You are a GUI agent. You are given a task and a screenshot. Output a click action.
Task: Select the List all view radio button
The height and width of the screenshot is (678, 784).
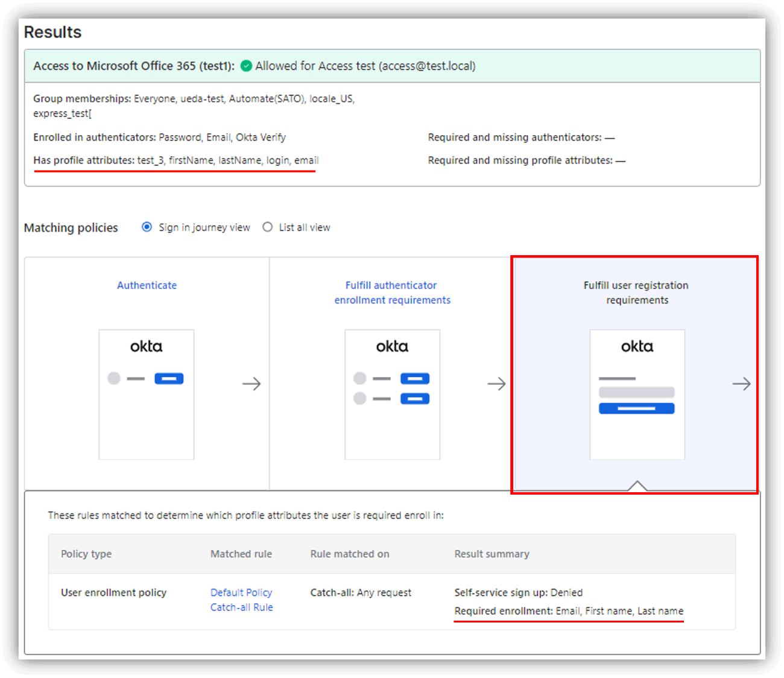pos(267,227)
